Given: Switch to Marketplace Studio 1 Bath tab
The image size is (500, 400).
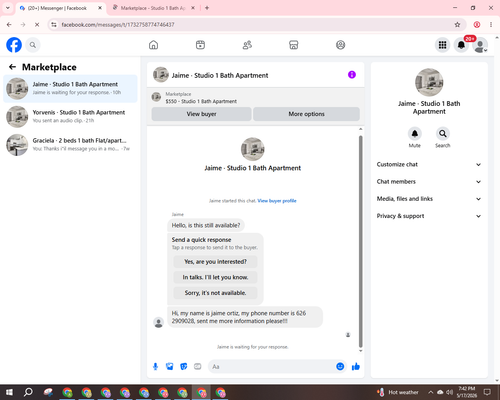Looking at the screenshot, I should 154,8.
